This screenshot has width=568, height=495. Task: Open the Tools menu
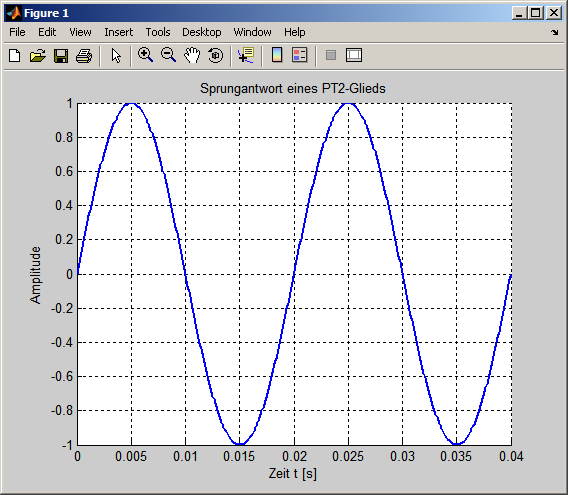pyautogui.click(x=158, y=32)
